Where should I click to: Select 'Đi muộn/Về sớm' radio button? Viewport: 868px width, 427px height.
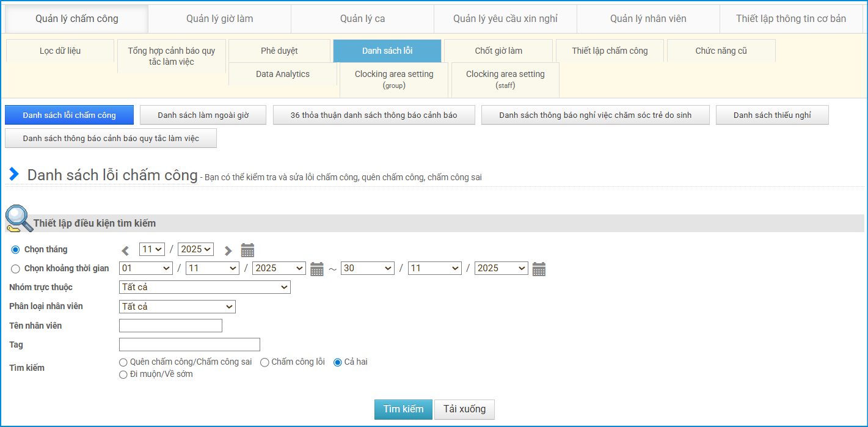click(x=123, y=374)
